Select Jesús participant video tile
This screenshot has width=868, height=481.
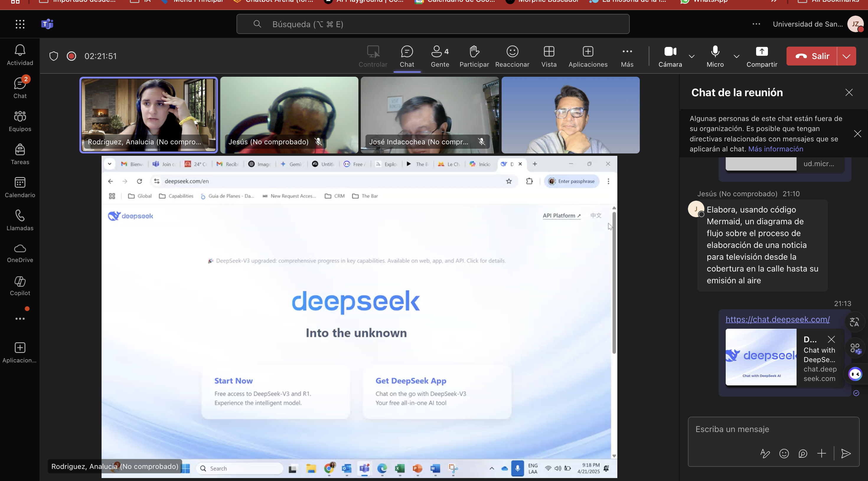pyautogui.click(x=289, y=115)
